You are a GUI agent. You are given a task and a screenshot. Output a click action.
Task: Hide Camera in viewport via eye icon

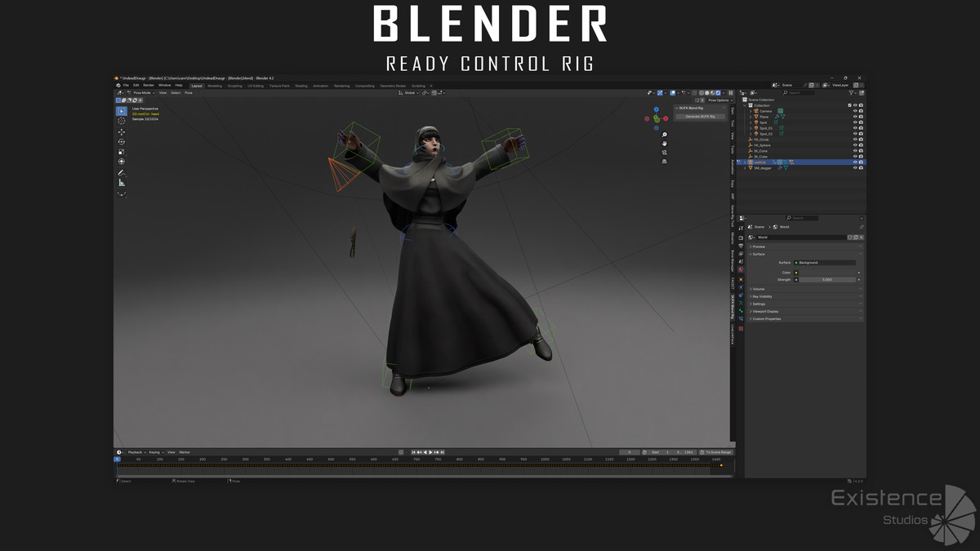click(x=855, y=111)
